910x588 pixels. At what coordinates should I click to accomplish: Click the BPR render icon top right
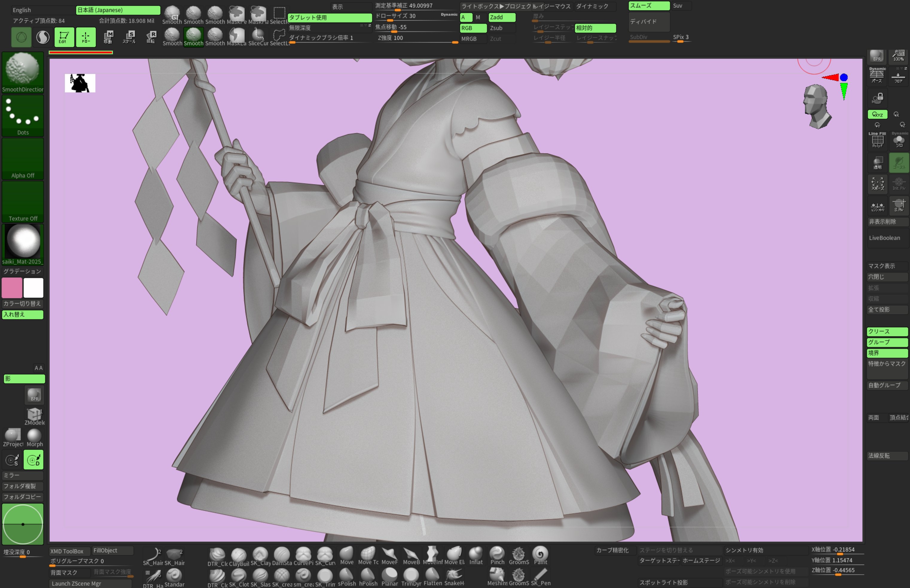(x=877, y=56)
